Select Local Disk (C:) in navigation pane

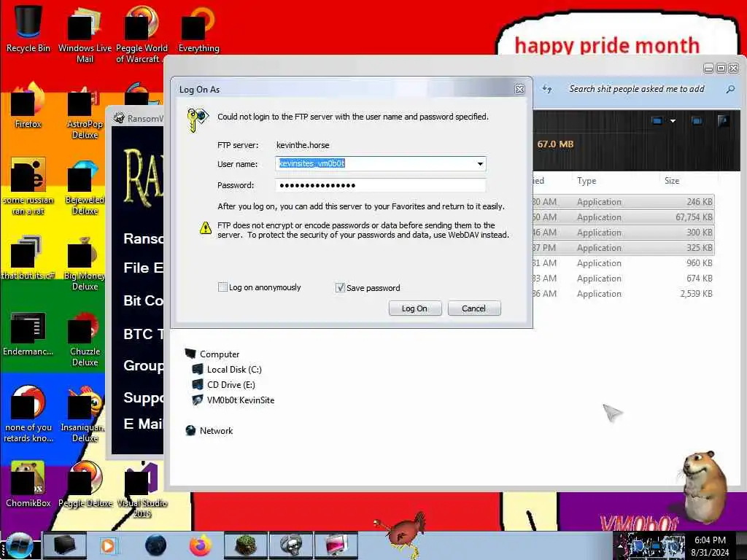[x=227, y=369]
